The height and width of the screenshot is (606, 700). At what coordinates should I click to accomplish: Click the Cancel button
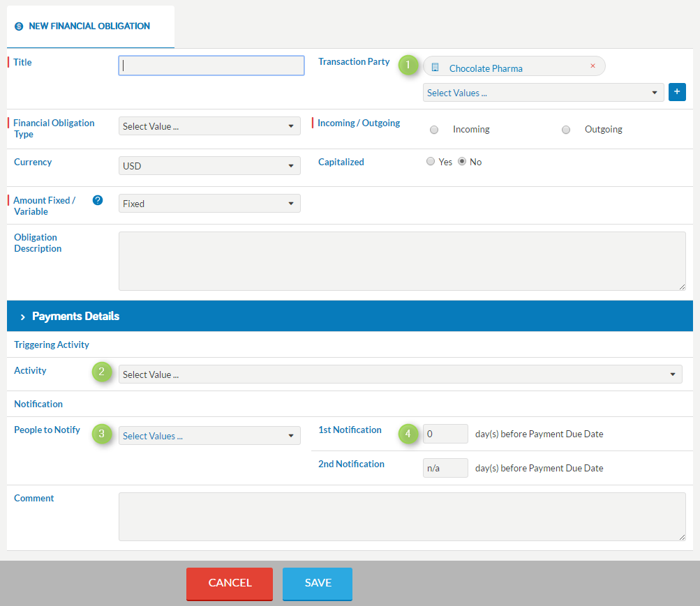click(230, 584)
